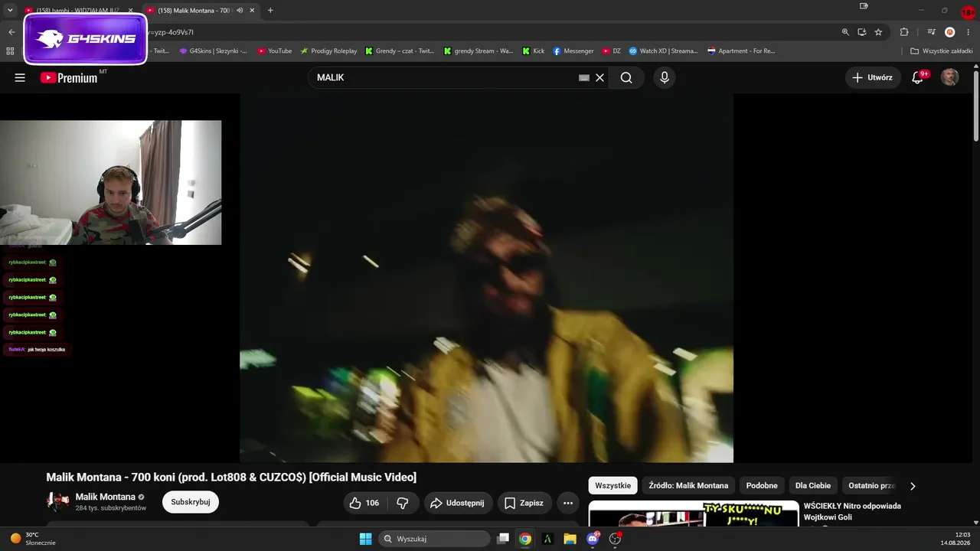Start voice search with microphone
This screenshot has width=980, height=551.
(x=665, y=77)
